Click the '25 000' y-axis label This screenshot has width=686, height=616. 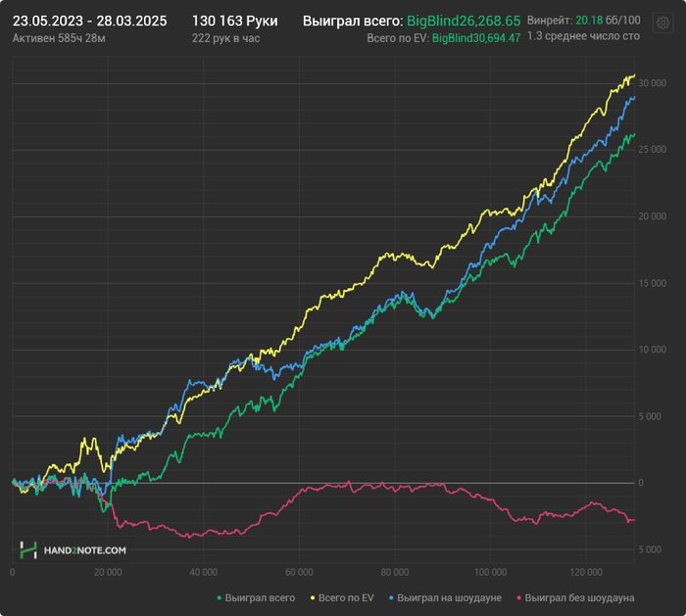tap(652, 150)
